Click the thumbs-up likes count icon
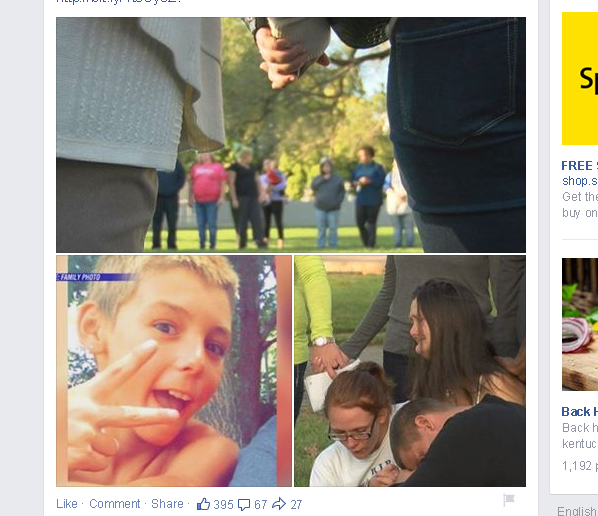598x516 pixels. [x=203, y=504]
